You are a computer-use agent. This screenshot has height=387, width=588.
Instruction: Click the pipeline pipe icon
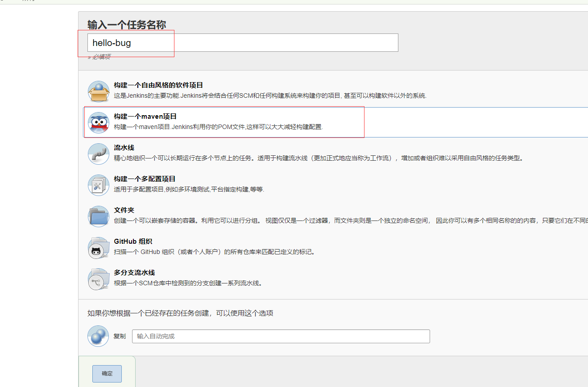click(99, 154)
